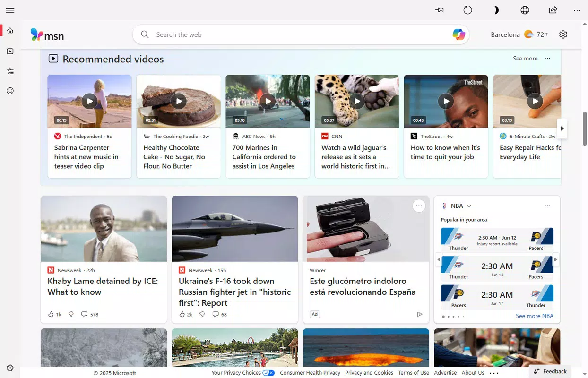Open Consumer Health Privacy link
Image resolution: width=588 pixels, height=378 pixels.
click(310, 373)
